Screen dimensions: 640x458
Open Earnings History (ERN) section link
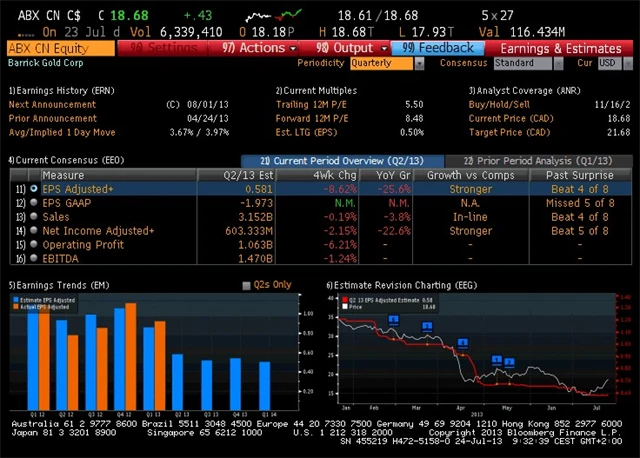[x=62, y=90]
